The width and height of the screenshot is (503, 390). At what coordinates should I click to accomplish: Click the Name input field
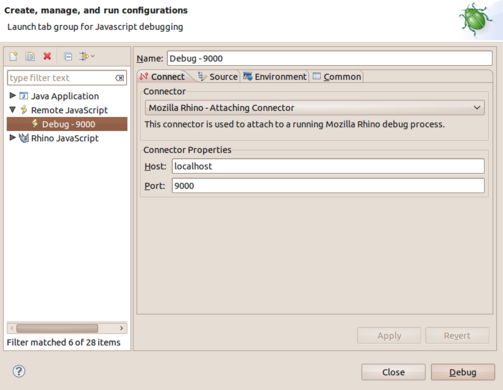330,58
